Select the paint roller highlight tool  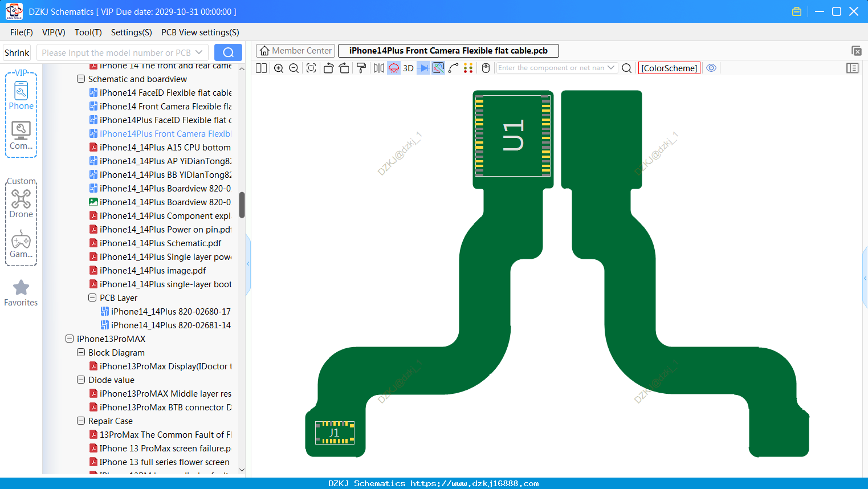361,68
